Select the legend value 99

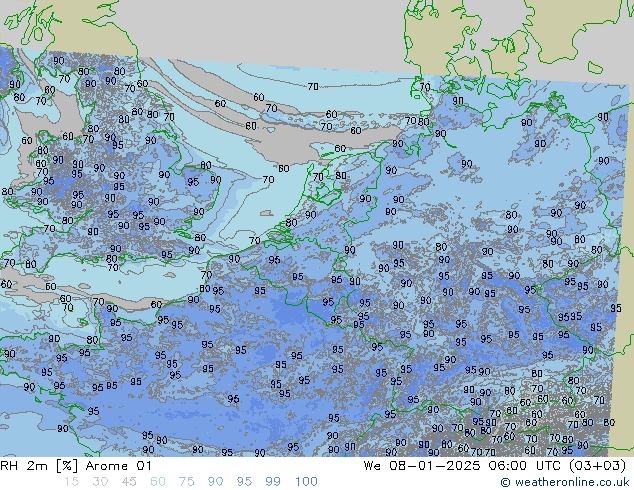(273, 482)
